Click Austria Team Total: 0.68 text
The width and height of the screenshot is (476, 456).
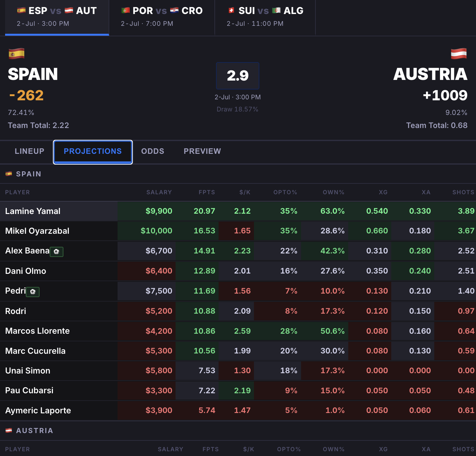coord(437,125)
